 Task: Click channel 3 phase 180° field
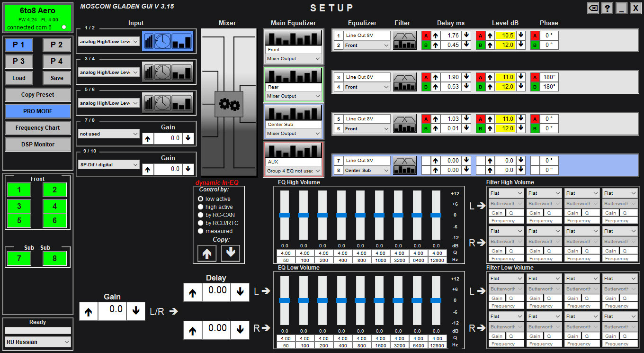pyautogui.click(x=549, y=77)
